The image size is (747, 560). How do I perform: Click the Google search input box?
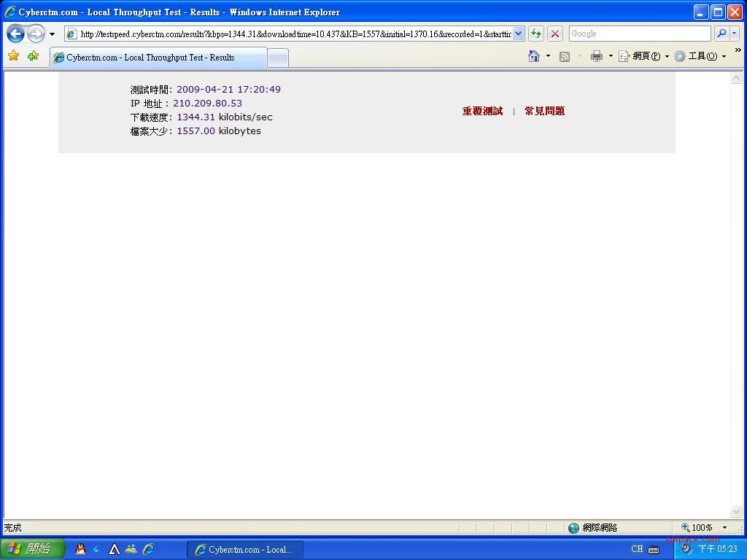639,34
